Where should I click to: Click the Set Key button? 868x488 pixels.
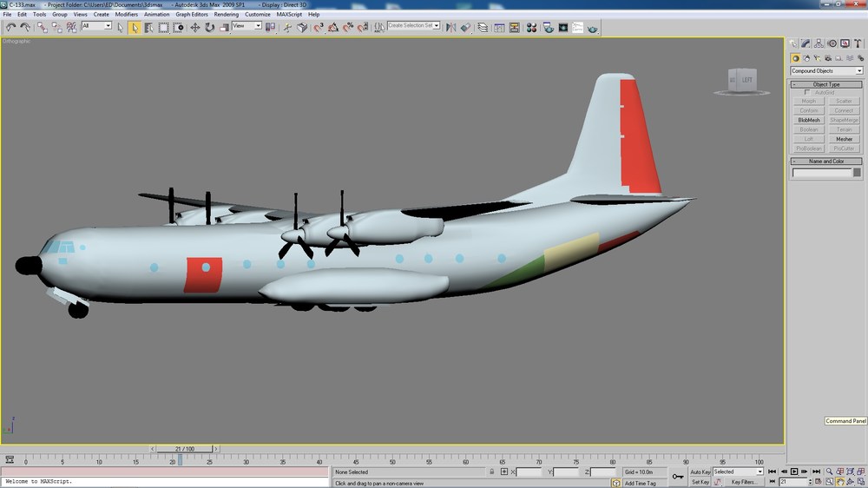pyautogui.click(x=700, y=482)
